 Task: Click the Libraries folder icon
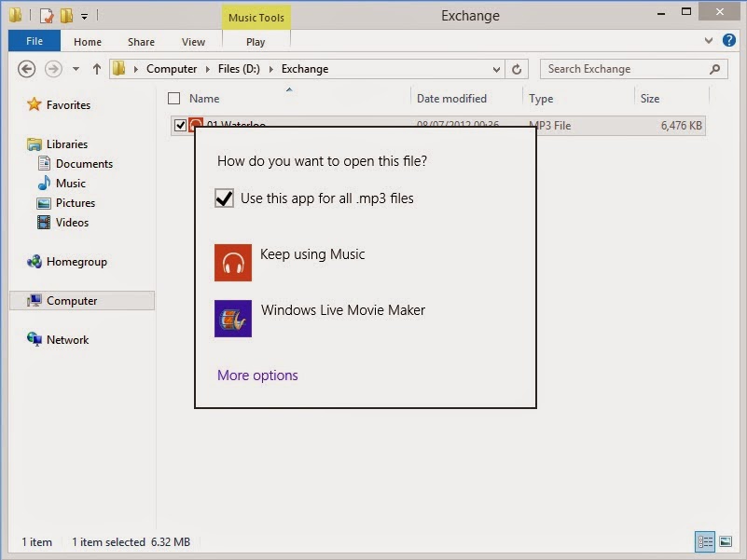(x=35, y=143)
